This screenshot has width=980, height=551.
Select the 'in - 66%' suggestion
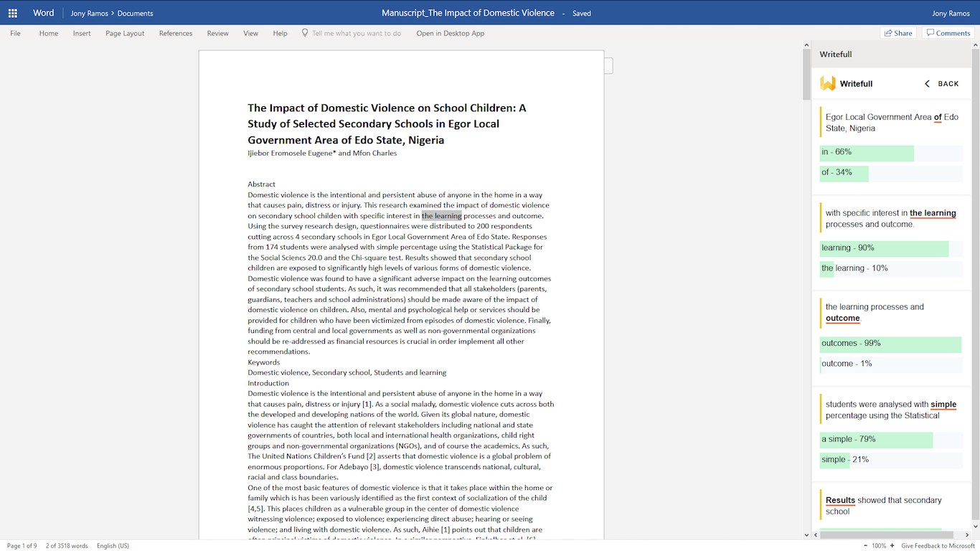(x=891, y=153)
